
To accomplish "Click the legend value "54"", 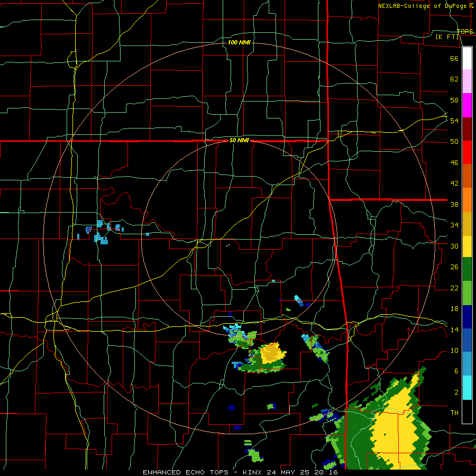I will pos(454,121).
